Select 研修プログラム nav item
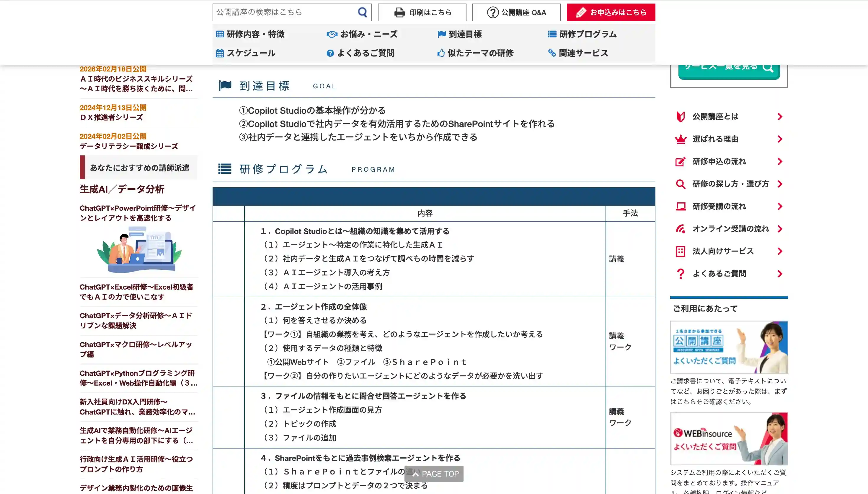The height and width of the screenshot is (494, 868). [x=582, y=34]
